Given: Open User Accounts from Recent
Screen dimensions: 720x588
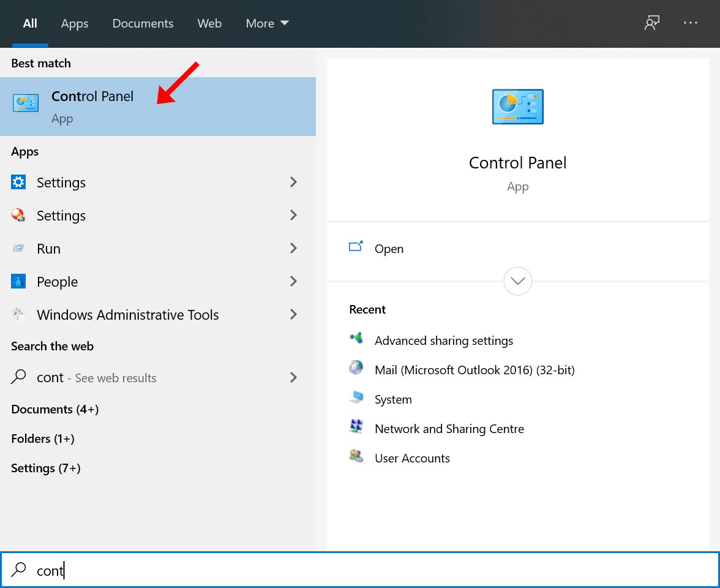Looking at the screenshot, I should [412, 458].
